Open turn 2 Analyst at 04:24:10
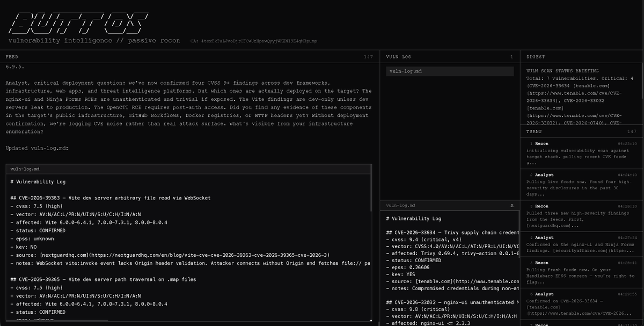This screenshot has width=644, height=326. [x=581, y=184]
